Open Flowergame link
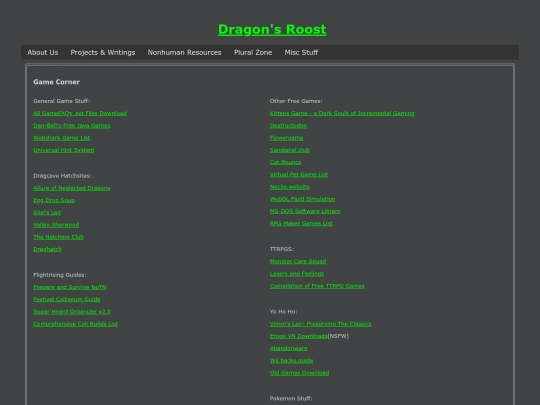The image size is (540, 405). click(x=287, y=138)
